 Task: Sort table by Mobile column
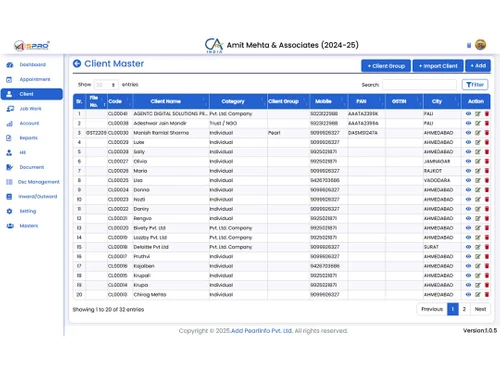328,101
